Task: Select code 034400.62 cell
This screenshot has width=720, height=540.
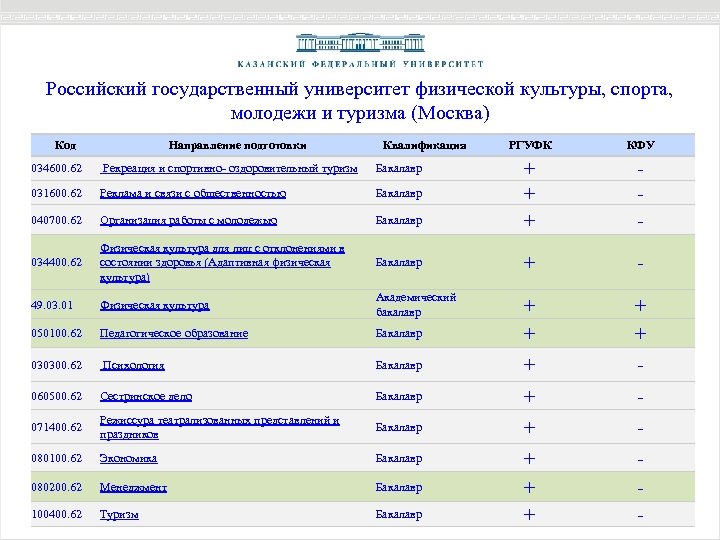Action: (x=57, y=262)
